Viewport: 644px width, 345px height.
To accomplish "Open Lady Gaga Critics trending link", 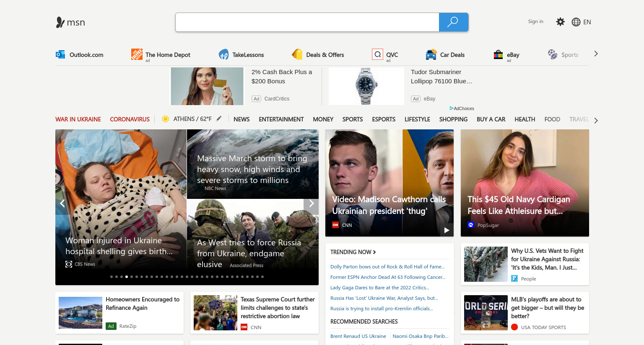I will coord(380,288).
